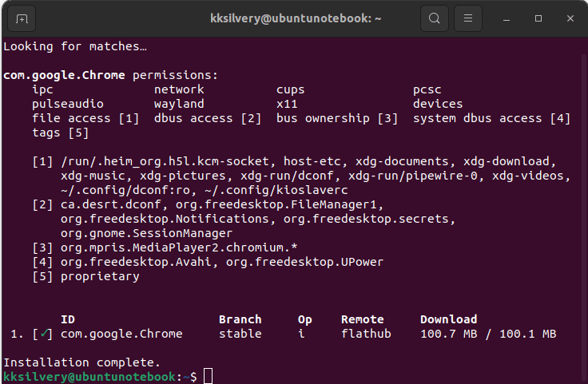The height and width of the screenshot is (384, 588).
Task: Click 'org.mpris.MediaPlayer2.chromium.*' entry
Action: pyautogui.click(x=179, y=247)
